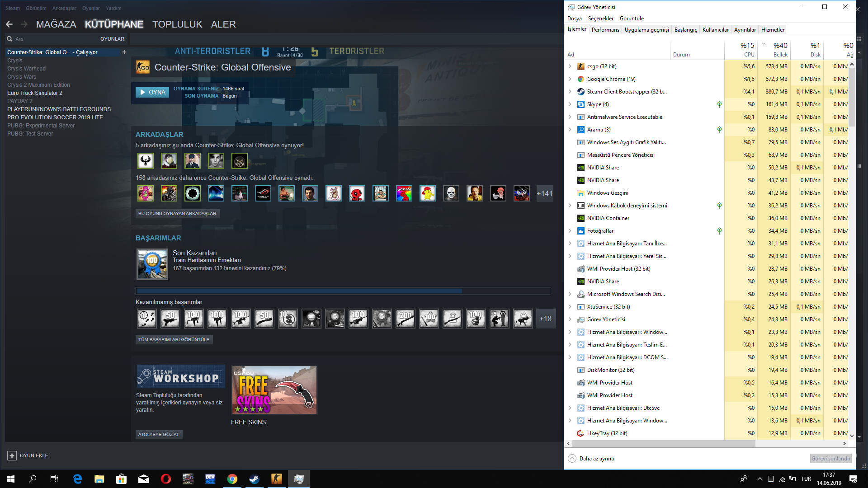
Task: Open the Steam menu in Steam client
Action: coord(13,8)
